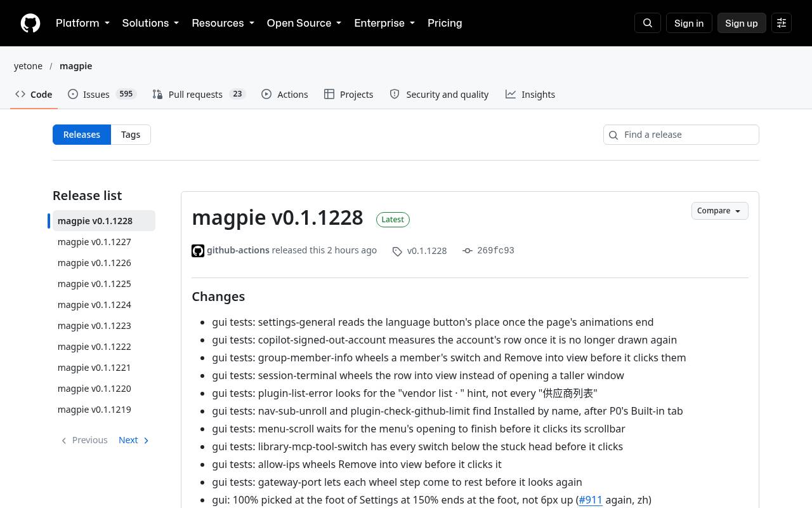The height and width of the screenshot is (508, 812).
Task: Open issue #911 link
Action: click(591, 500)
